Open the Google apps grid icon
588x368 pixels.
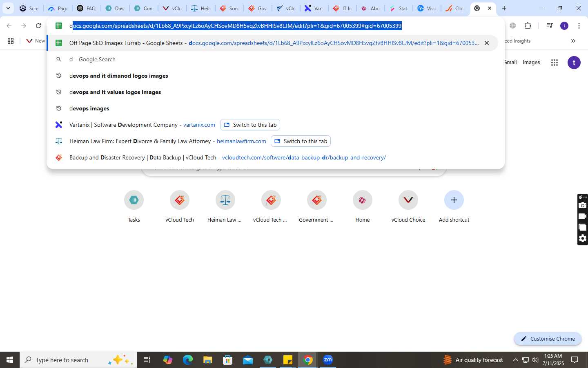pyautogui.click(x=554, y=63)
